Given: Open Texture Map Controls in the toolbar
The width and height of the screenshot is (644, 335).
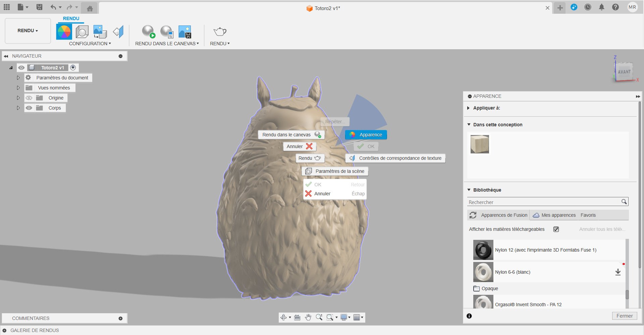Looking at the screenshot, I should click(118, 32).
